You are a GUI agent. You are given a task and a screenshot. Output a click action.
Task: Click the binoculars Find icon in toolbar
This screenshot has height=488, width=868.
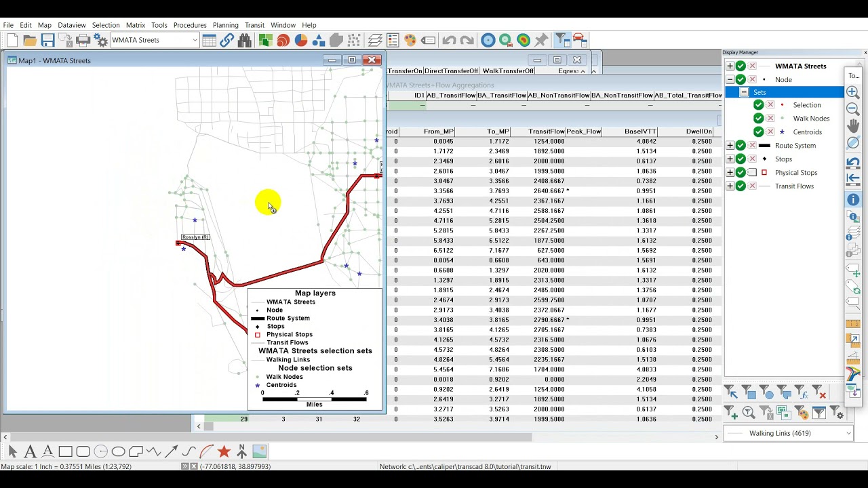tap(245, 41)
